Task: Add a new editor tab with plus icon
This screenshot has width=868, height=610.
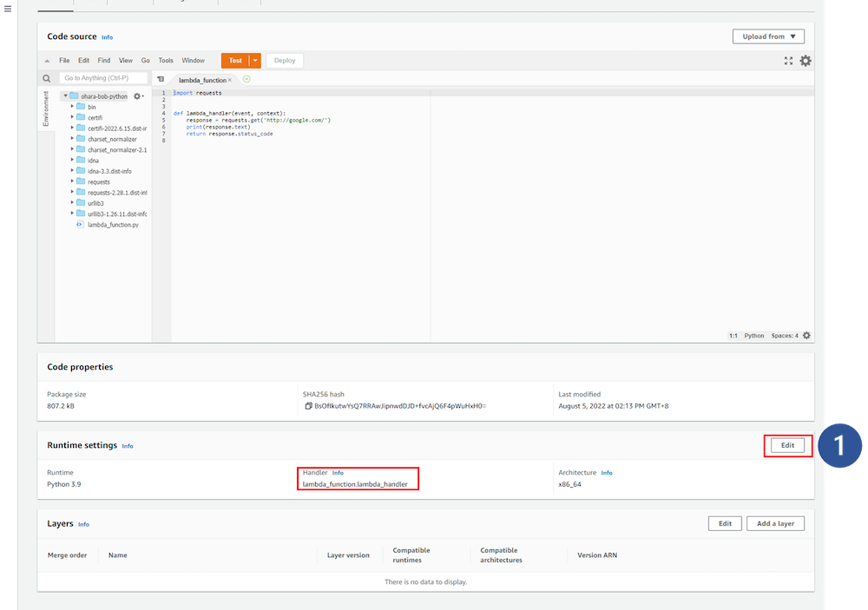Action: coord(247,79)
